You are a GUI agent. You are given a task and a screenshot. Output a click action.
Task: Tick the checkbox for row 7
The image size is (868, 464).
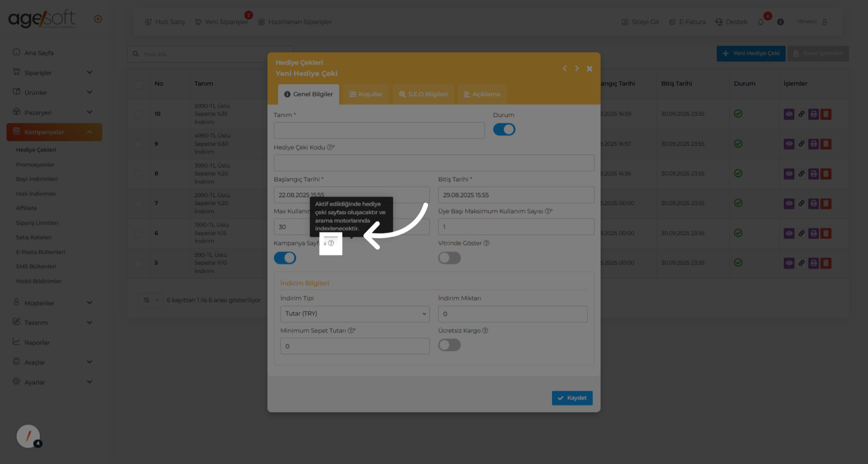click(x=138, y=204)
